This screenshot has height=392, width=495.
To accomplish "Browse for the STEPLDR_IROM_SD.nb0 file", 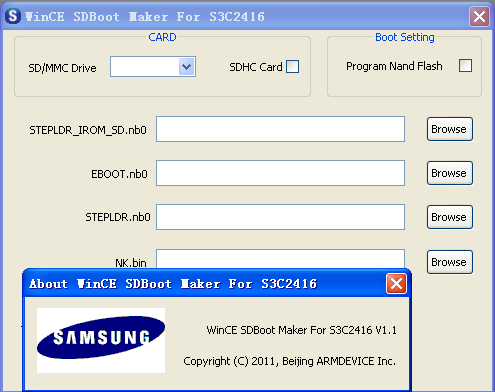I will (x=450, y=129).
